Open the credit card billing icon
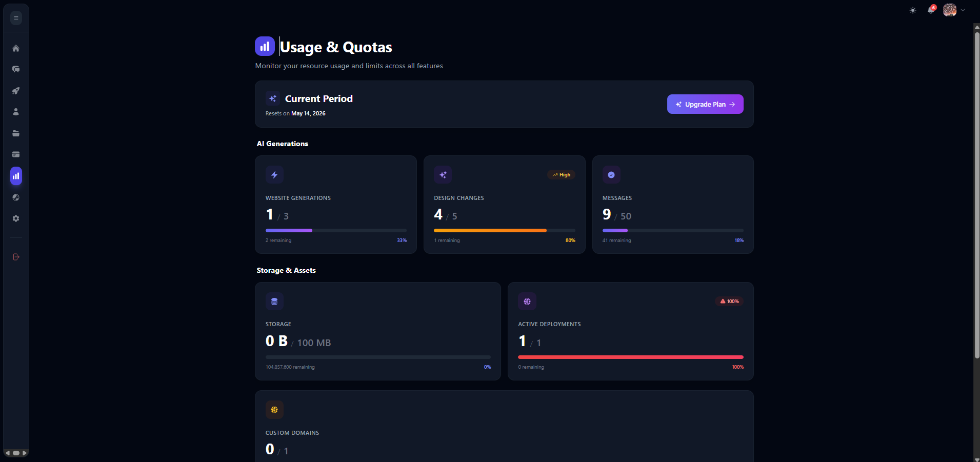980x462 pixels. 16,154
